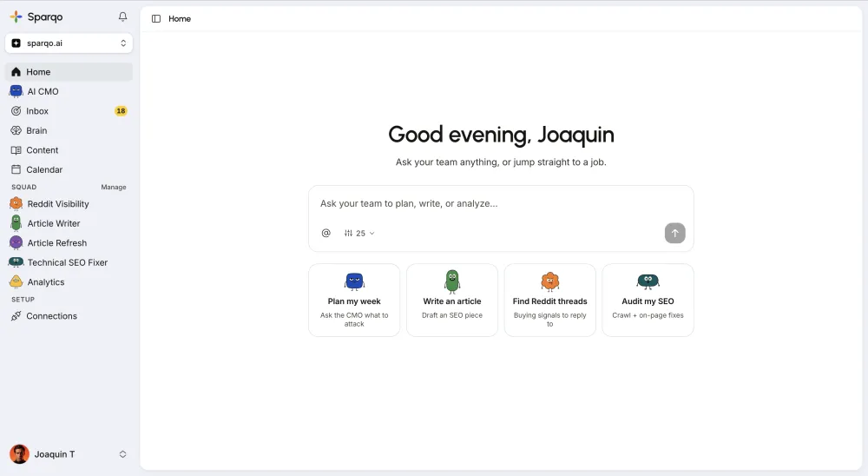This screenshot has width=868, height=476.
Task: Select the Plan my week card
Action: pyautogui.click(x=354, y=300)
